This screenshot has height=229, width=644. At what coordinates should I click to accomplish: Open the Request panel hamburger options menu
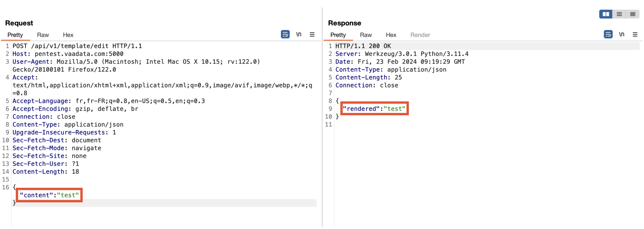(312, 34)
